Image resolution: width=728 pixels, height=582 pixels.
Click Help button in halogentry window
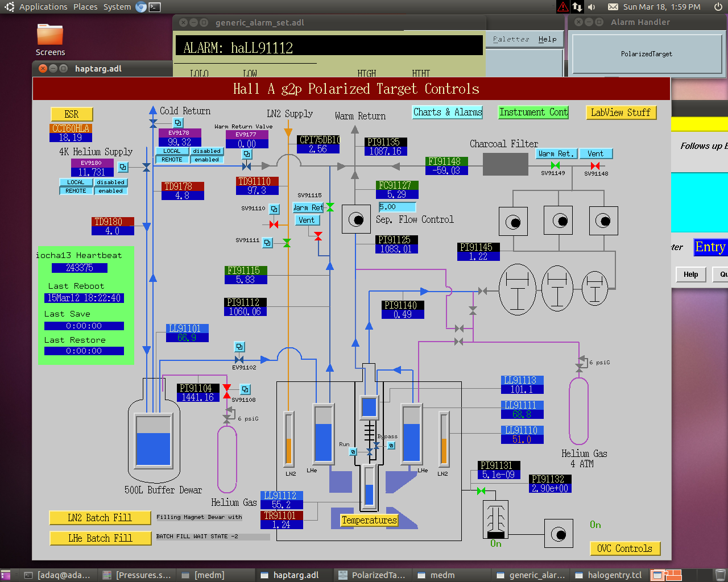(x=691, y=275)
